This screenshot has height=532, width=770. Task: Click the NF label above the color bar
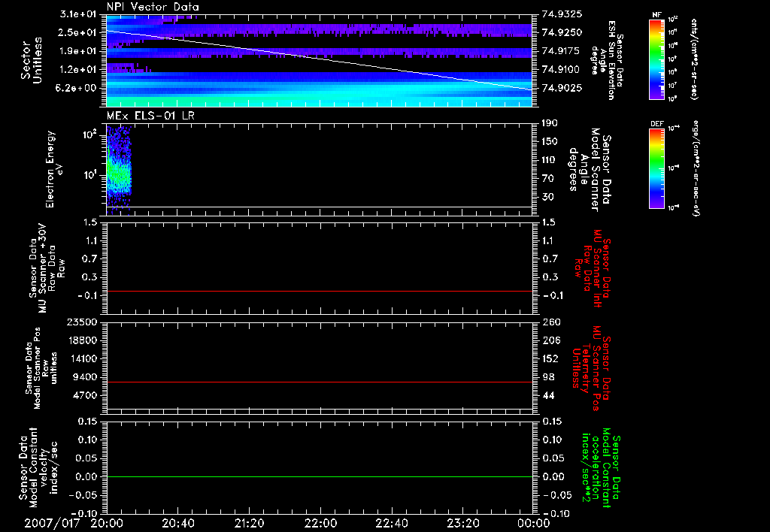(656, 15)
